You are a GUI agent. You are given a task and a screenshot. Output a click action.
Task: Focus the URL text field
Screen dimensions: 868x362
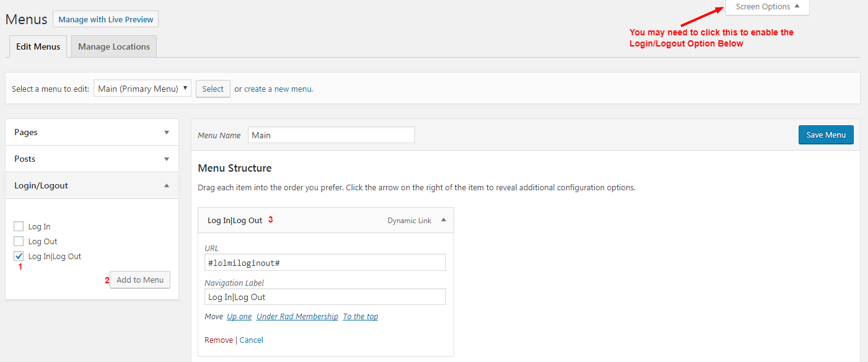point(325,262)
